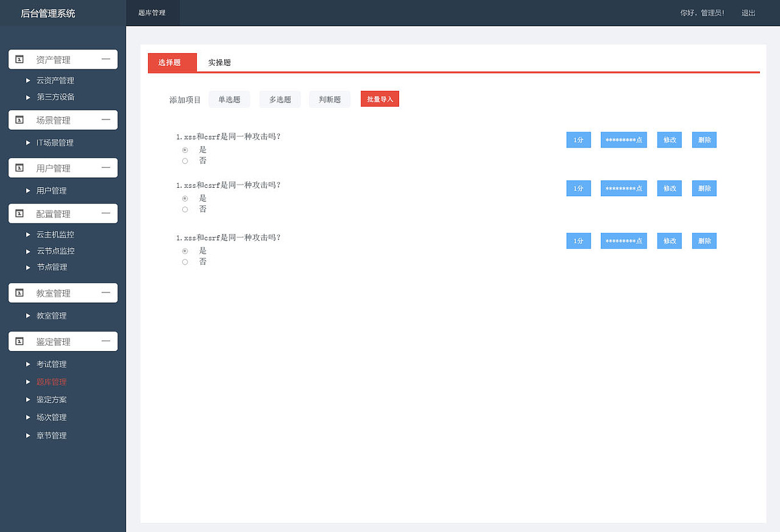Click the panel icon beside 资产管理

[19, 59]
